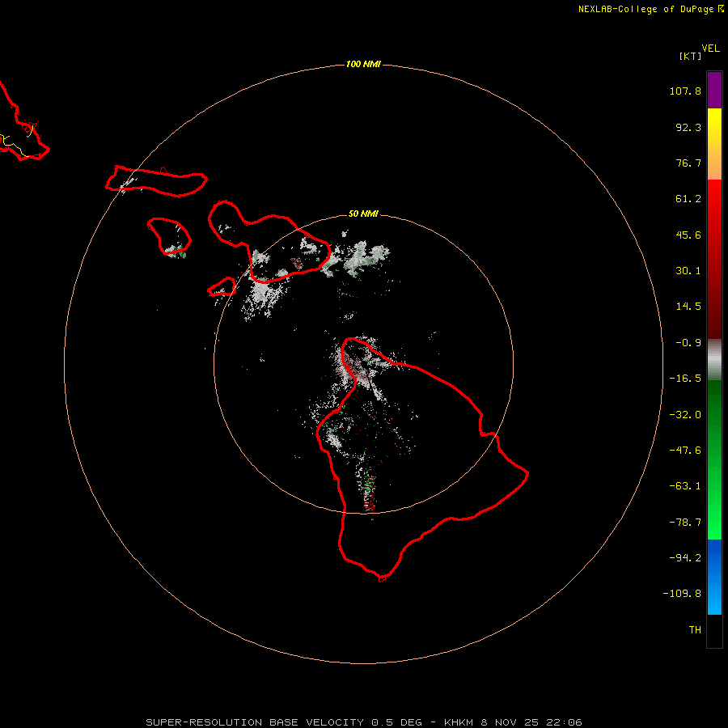
Task: Click the 50 NMI range ring label
Action: tap(363, 214)
